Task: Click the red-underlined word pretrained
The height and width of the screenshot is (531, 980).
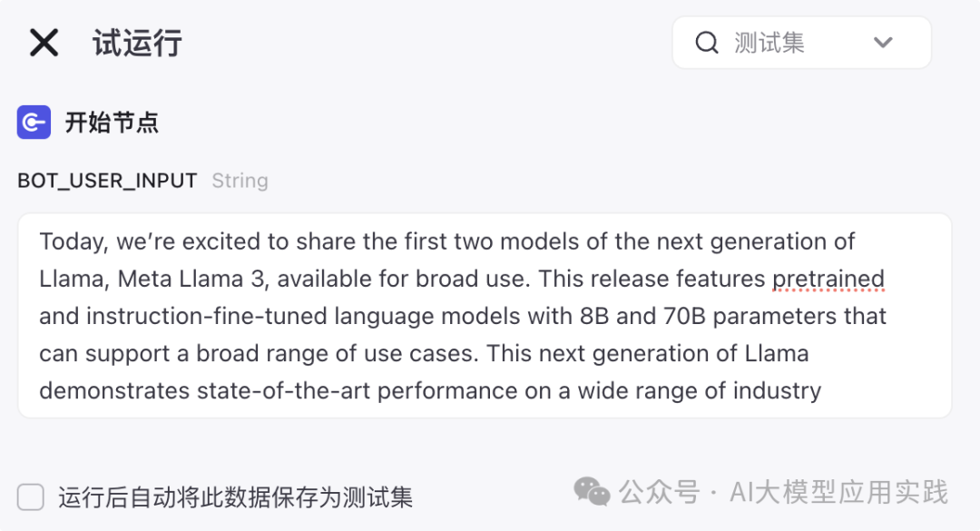Action: pyautogui.click(x=828, y=279)
